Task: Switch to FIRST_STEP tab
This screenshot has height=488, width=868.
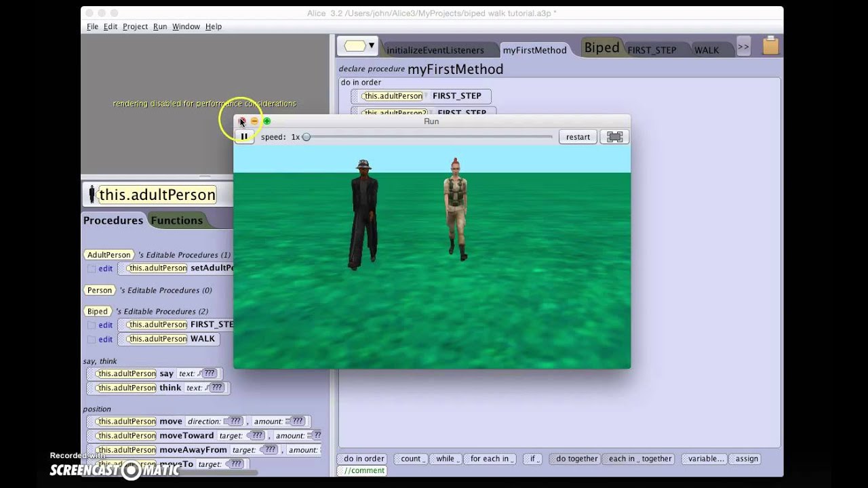Action: click(652, 50)
